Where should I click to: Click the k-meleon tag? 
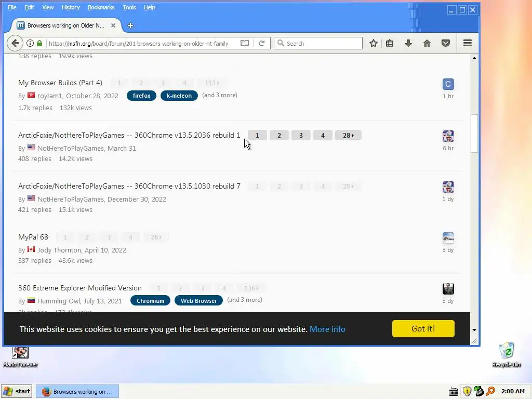tap(179, 96)
